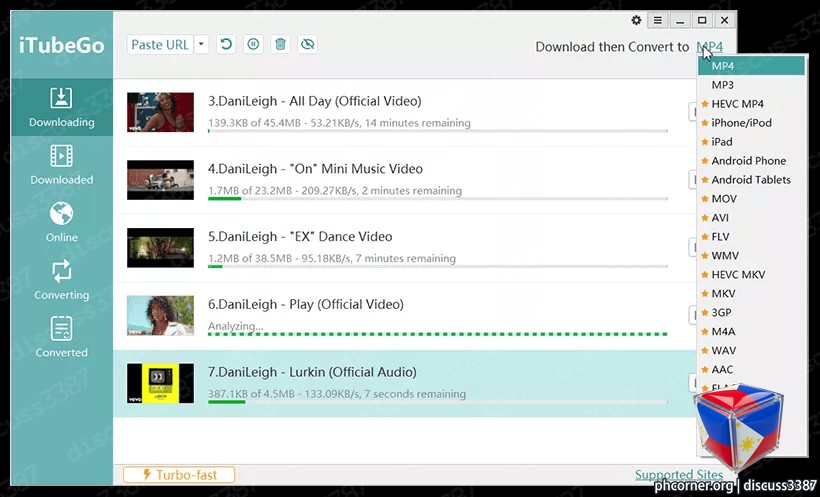Choose HEVC MKV format
Image resolution: width=820 pixels, height=497 pixels.
click(751, 275)
